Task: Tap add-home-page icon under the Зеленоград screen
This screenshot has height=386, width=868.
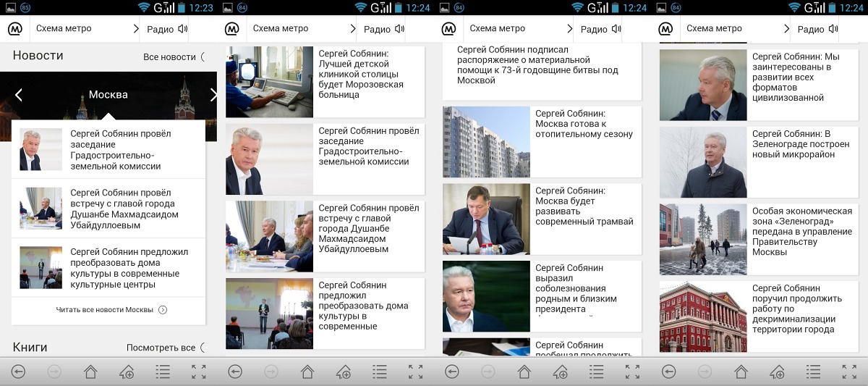Action: tap(778, 372)
